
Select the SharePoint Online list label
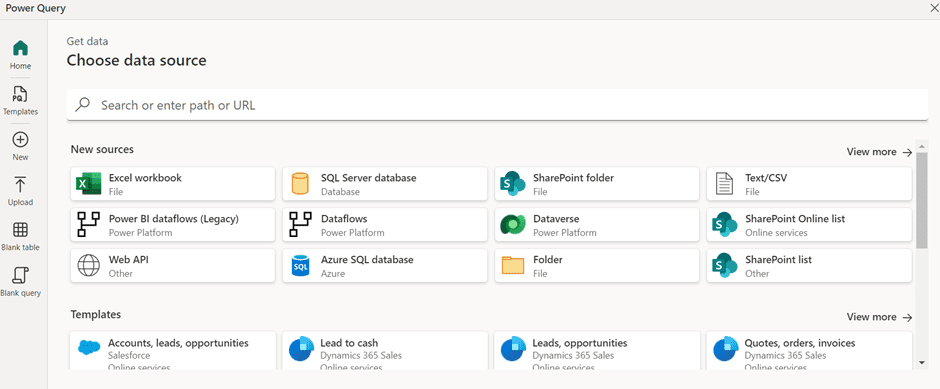click(795, 219)
